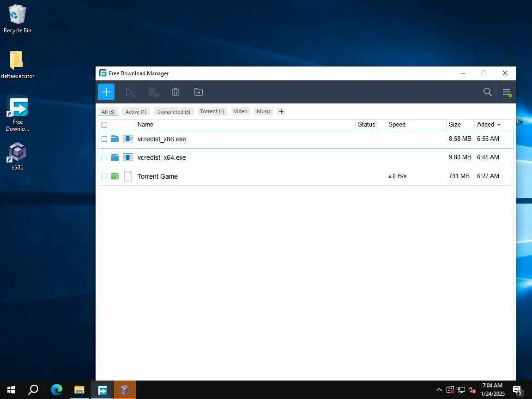
Task: Switch to the Completed (3) tab
Action: pyautogui.click(x=174, y=112)
